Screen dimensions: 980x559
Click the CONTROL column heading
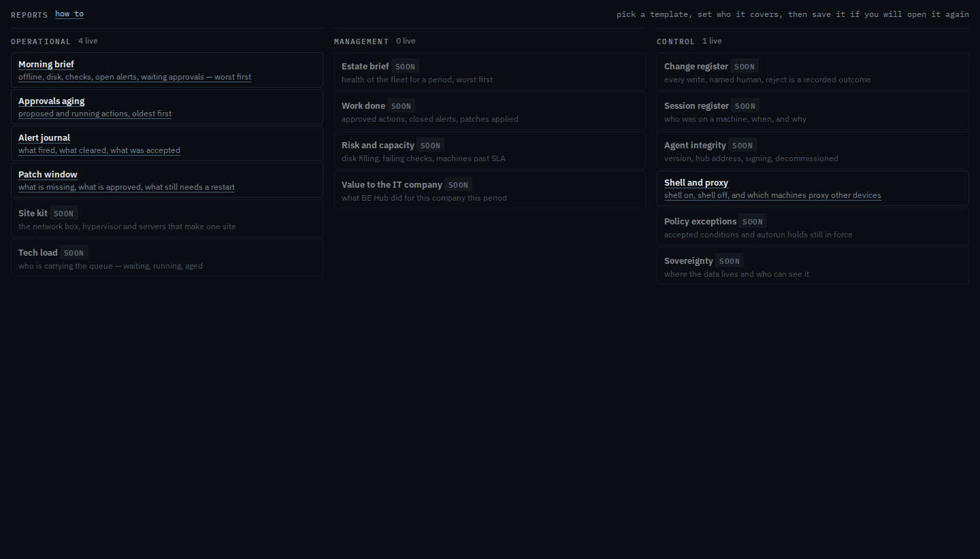[x=676, y=41]
